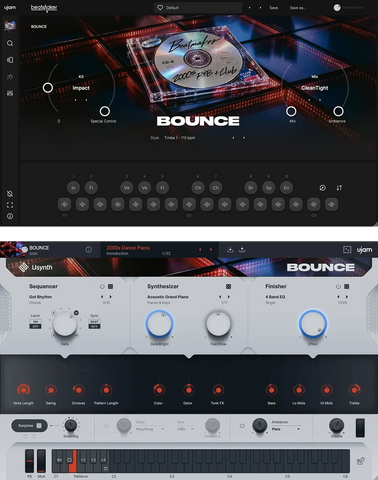378x480 pixels.
Task: Click the 'Br' breakdown pattern pad
Action: 251,188
